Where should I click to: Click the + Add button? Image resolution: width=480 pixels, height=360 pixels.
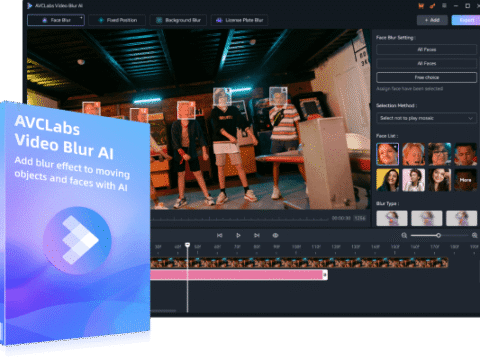pyautogui.click(x=432, y=20)
